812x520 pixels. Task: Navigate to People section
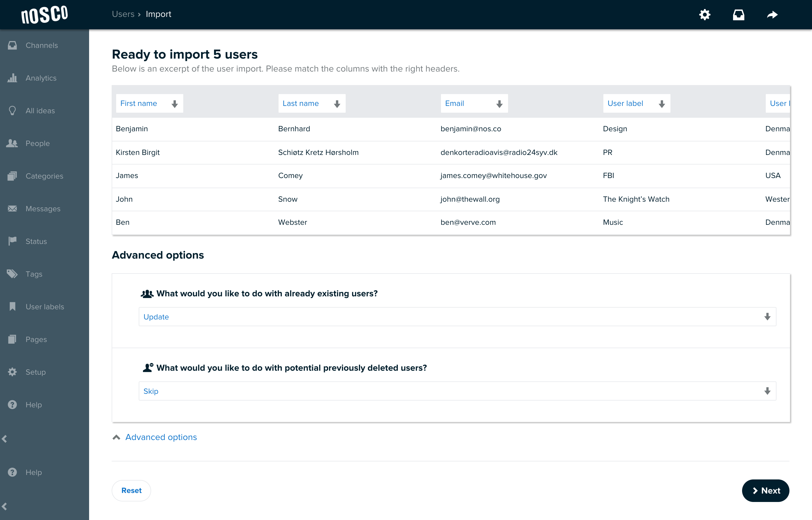click(38, 143)
